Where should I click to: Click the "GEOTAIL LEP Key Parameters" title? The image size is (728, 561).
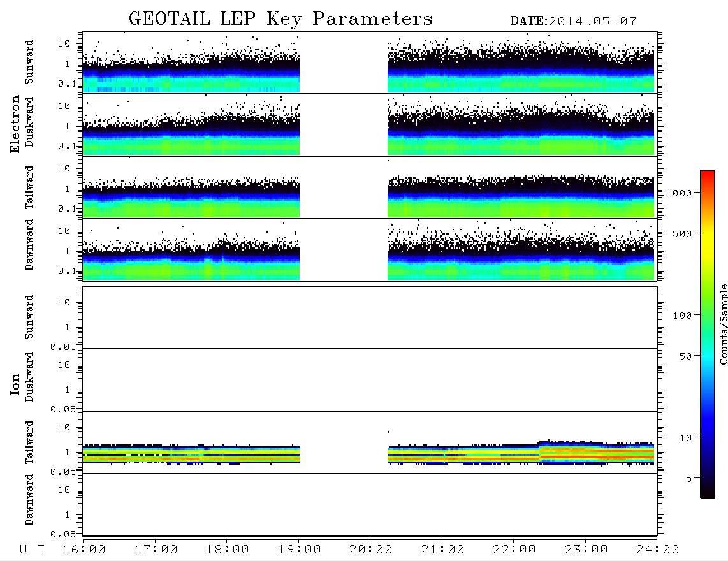coord(280,20)
